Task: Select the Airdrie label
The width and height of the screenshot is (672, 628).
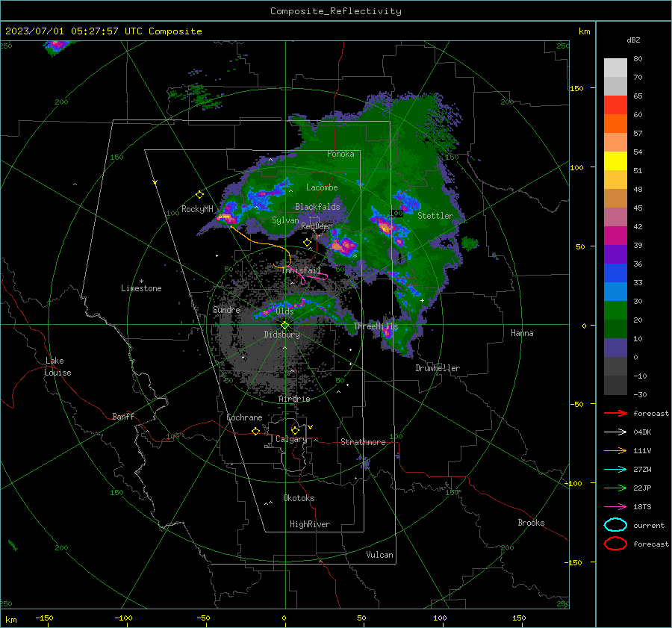Action: coord(294,399)
